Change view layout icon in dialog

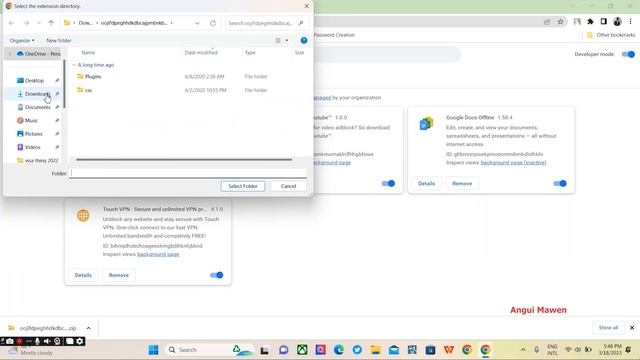(x=278, y=40)
